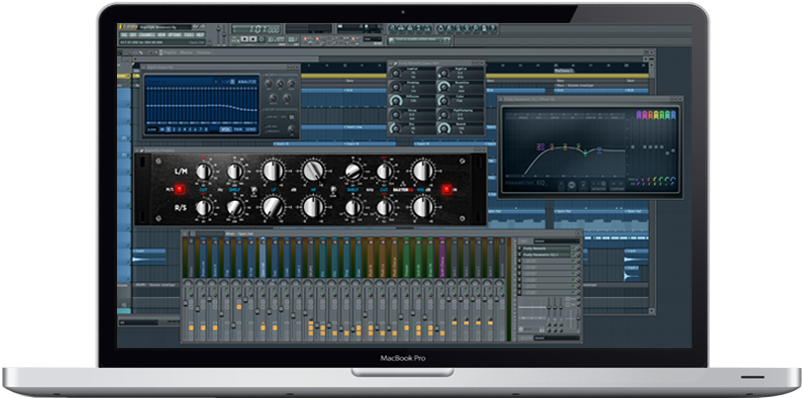Open the EDIT menu
This screenshot has width=803, height=398.
(132, 35)
